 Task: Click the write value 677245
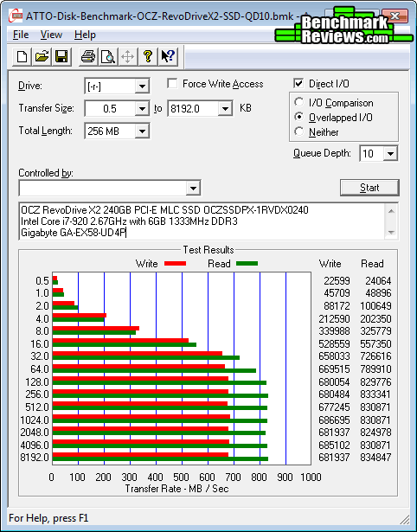pyautogui.click(x=334, y=407)
